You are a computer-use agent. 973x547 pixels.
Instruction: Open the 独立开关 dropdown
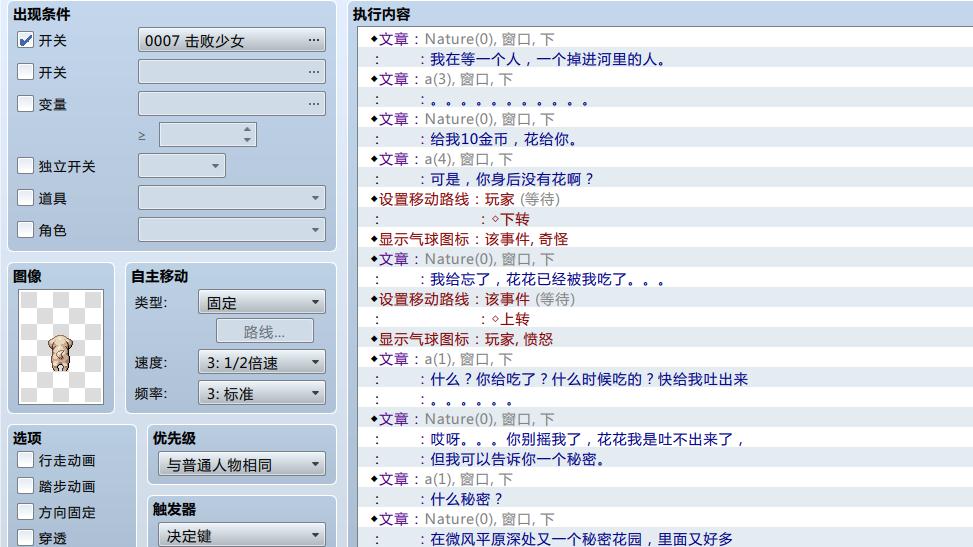(x=182, y=166)
